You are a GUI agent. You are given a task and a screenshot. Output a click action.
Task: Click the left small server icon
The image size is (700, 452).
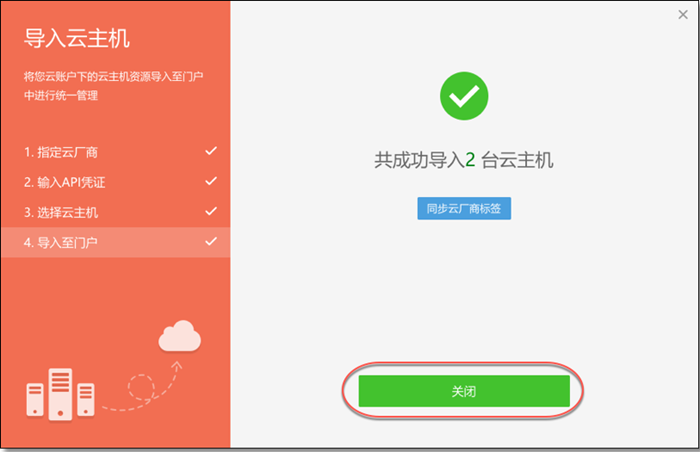35,399
